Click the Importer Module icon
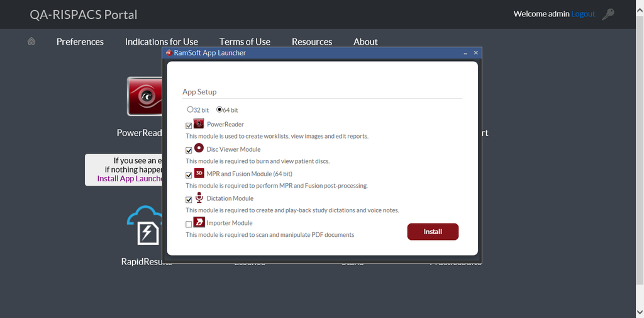The height and width of the screenshot is (318, 644). click(199, 222)
